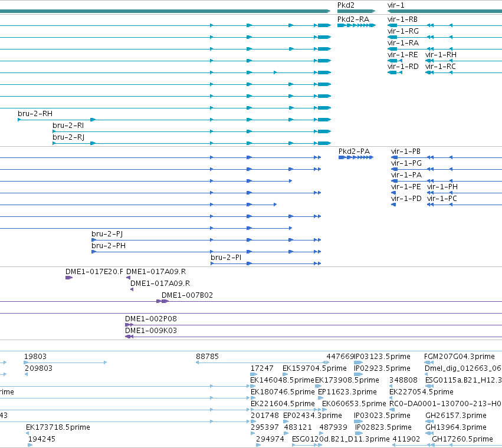
Task: Select the 487939 EST label
Action: [333, 428]
